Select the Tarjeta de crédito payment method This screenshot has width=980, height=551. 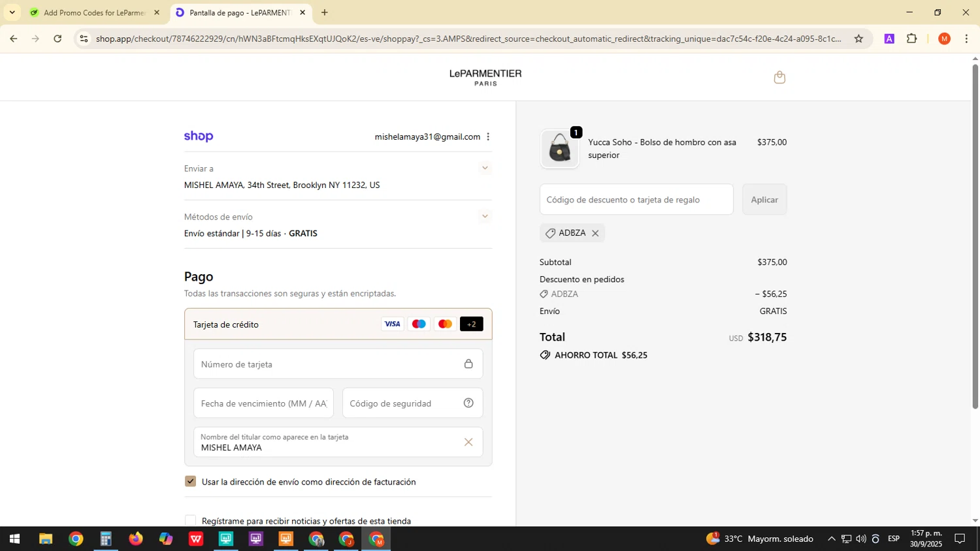pyautogui.click(x=338, y=324)
